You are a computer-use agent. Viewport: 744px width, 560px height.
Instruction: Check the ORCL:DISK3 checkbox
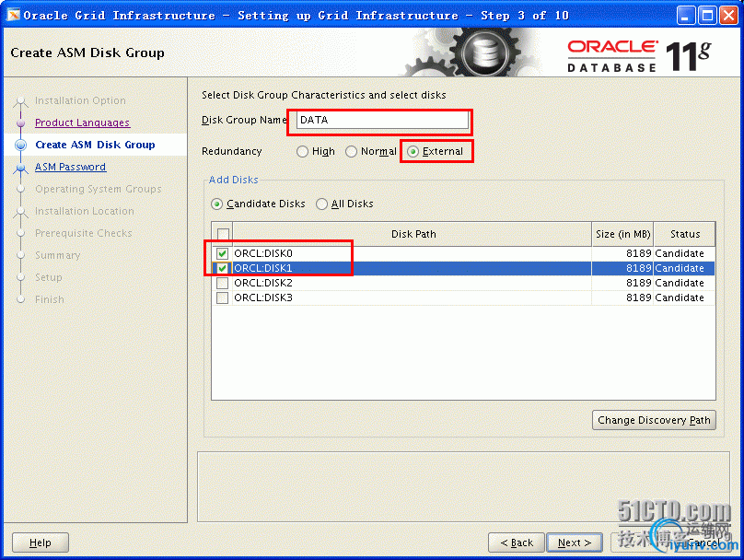click(x=222, y=298)
